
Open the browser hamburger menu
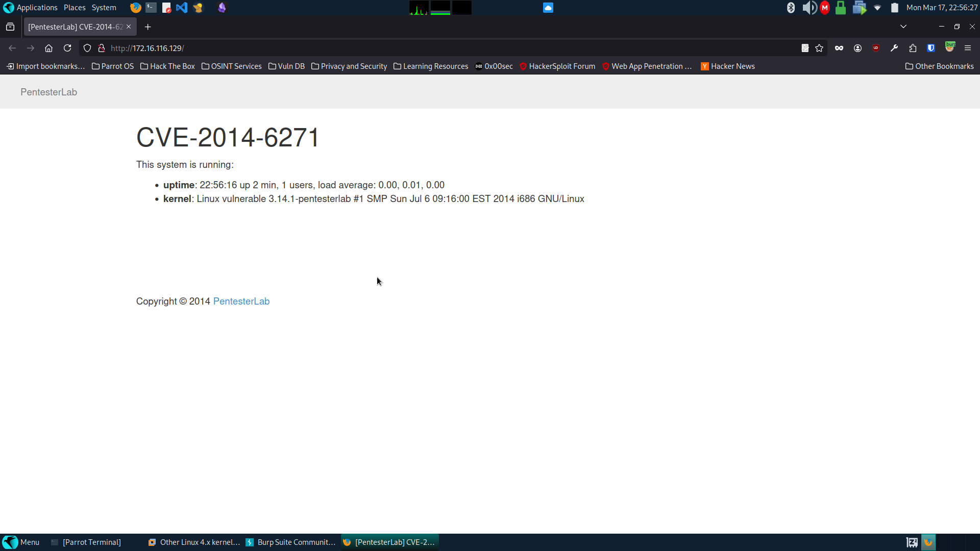968,48
